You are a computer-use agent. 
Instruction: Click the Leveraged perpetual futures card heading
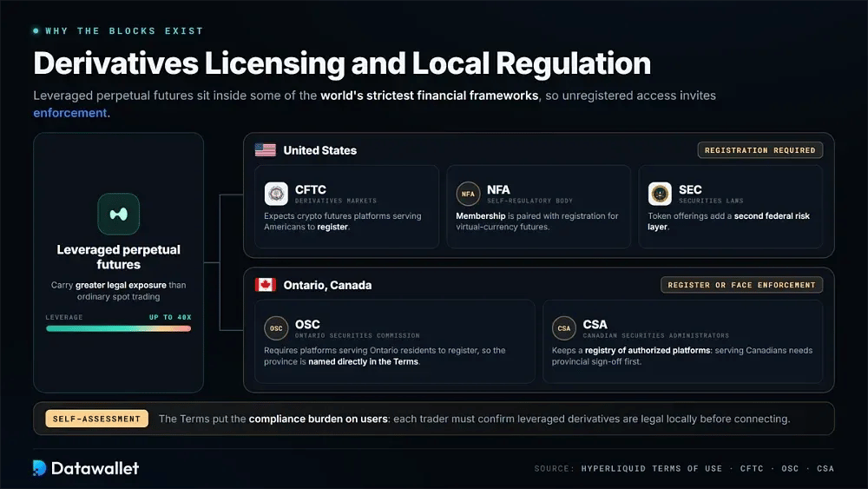118,257
